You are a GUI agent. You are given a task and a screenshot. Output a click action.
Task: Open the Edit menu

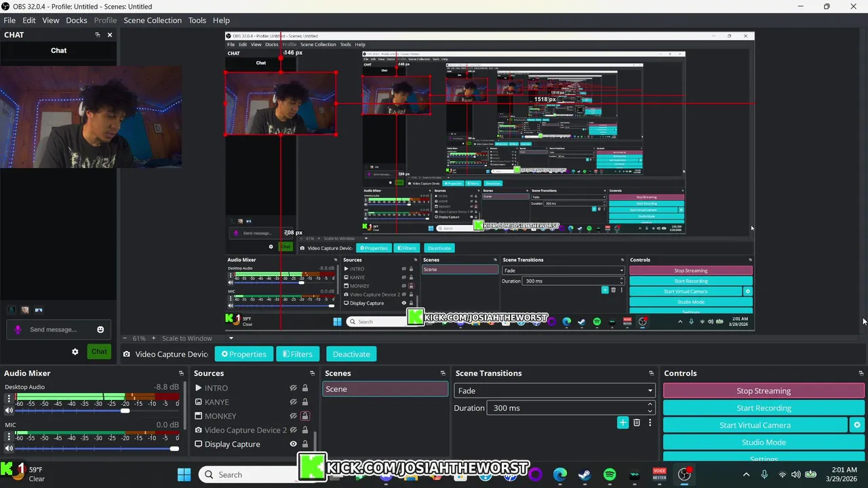[x=29, y=20]
